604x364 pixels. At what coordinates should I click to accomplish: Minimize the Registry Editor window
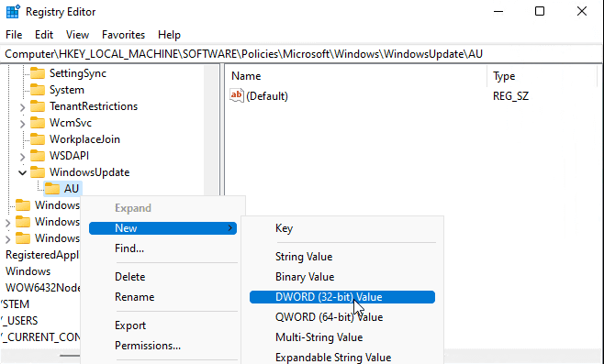tap(498, 12)
